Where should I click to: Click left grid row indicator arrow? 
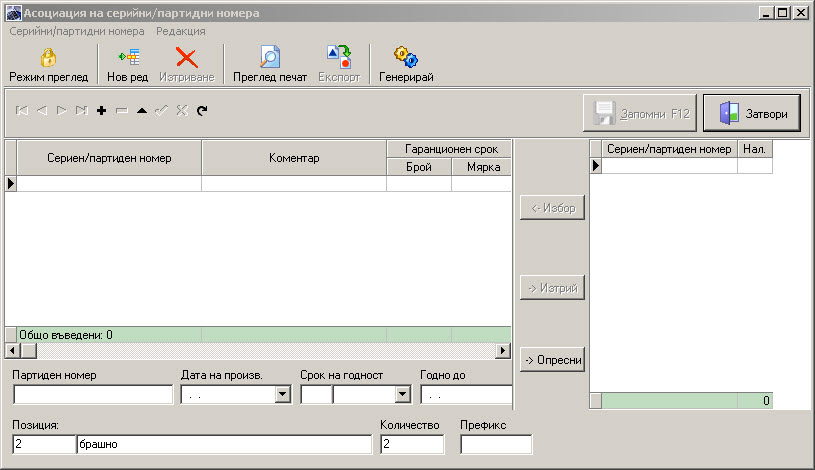(x=11, y=184)
